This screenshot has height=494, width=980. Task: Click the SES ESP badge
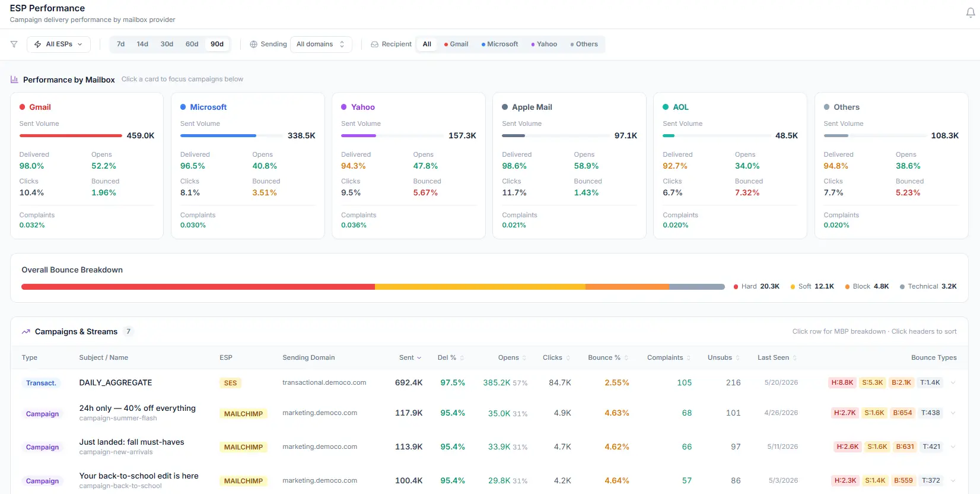pos(230,383)
